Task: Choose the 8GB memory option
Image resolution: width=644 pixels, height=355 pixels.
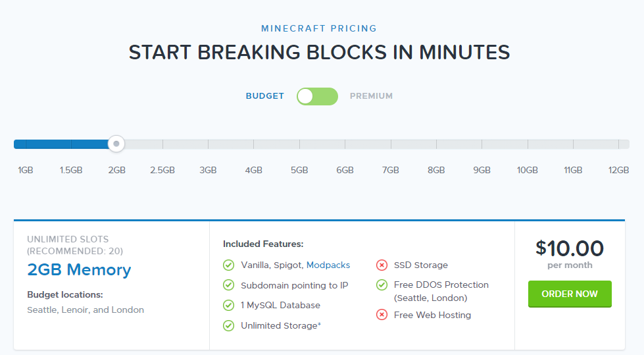Action: [436, 170]
